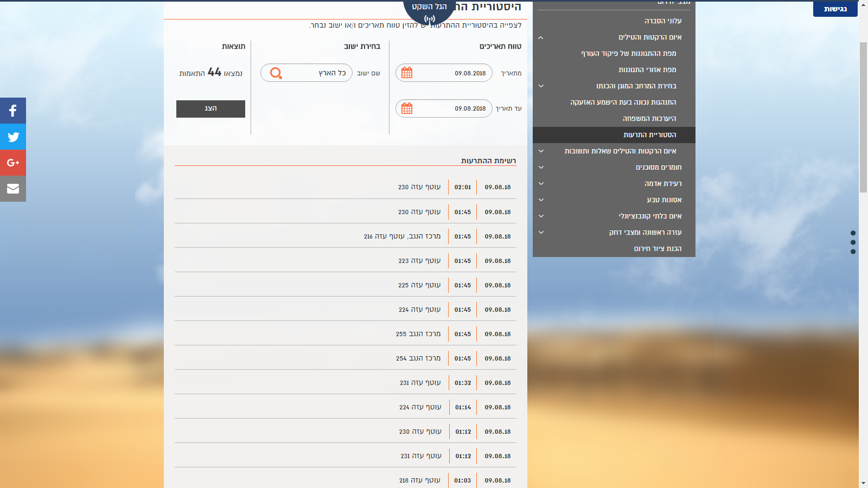Expand chevron beside 'עזרה ראשונה ומצבי דחק'
This screenshot has width=868, height=488.
pos(541,233)
